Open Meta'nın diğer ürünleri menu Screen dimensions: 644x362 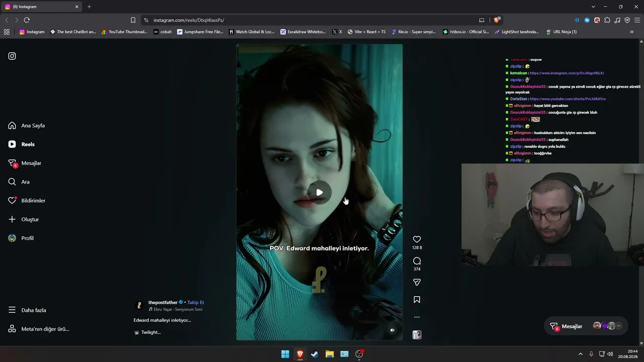click(39, 329)
